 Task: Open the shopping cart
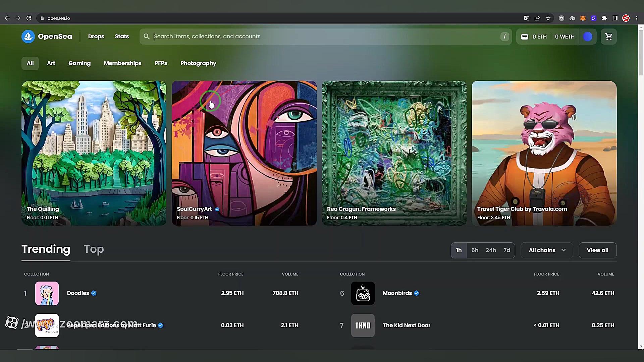click(x=609, y=37)
